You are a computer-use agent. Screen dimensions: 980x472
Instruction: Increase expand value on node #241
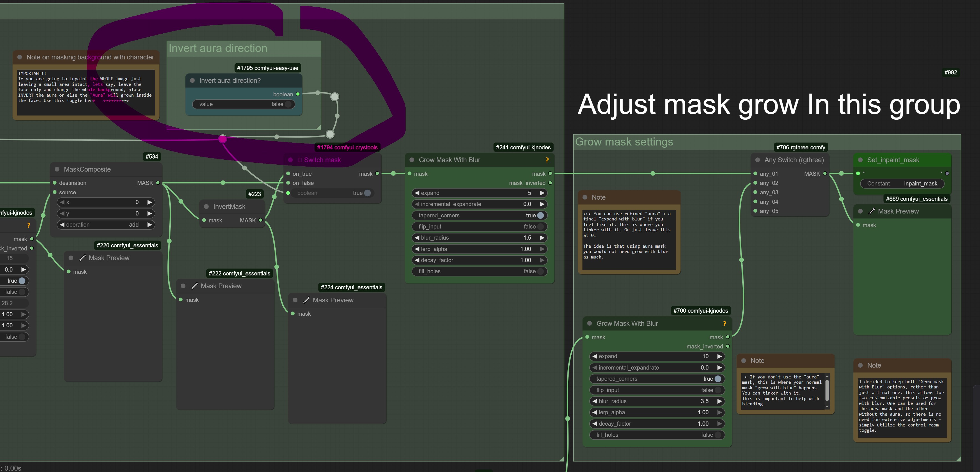pos(542,193)
